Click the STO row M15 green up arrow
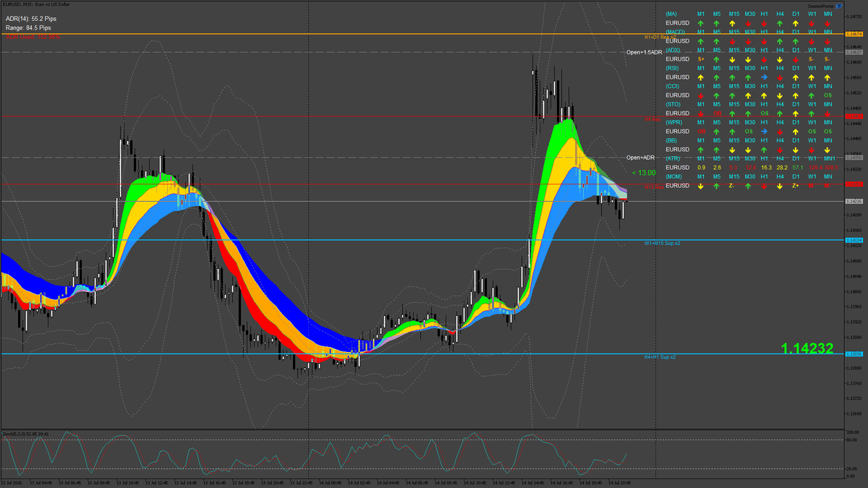This screenshot has width=868, height=488. [732, 114]
